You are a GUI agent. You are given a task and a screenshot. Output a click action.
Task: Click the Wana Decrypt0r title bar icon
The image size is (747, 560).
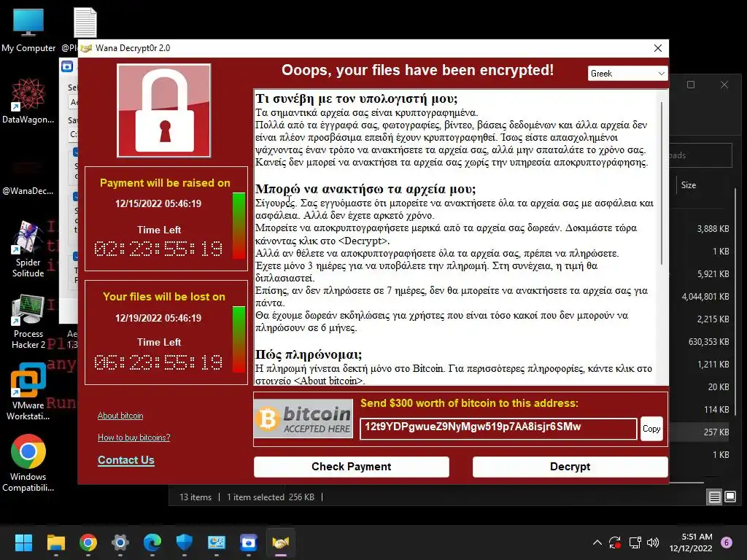tap(86, 48)
